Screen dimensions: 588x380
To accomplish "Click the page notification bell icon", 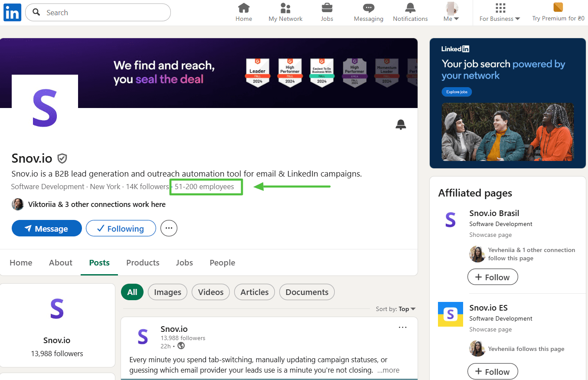I will [401, 125].
